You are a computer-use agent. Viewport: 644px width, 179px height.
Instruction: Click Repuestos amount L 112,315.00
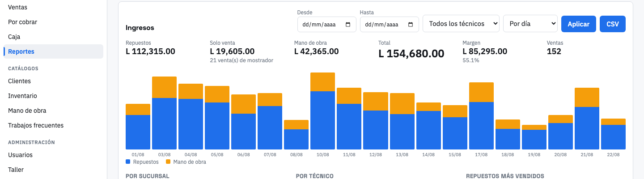point(150,51)
